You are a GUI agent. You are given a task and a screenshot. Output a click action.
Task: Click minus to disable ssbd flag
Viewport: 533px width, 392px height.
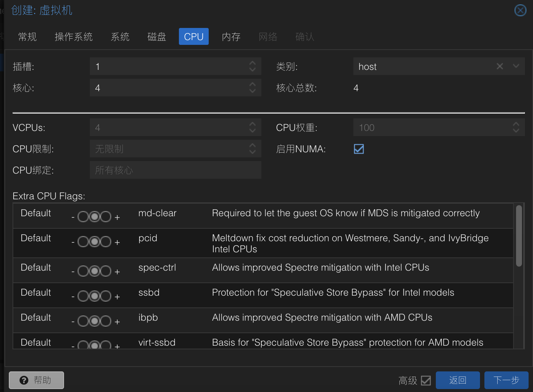pos(73,297)
